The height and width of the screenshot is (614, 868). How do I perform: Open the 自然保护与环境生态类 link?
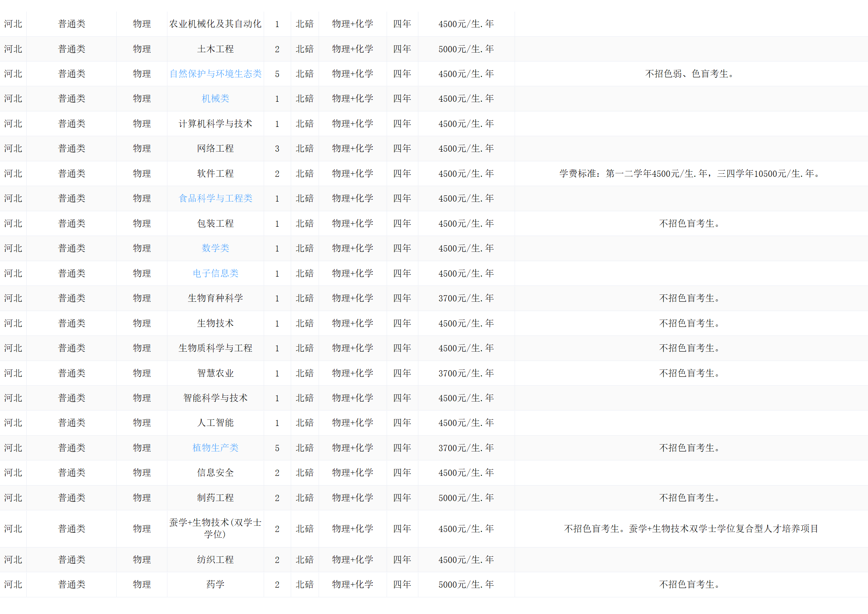(x=215, y=74)
